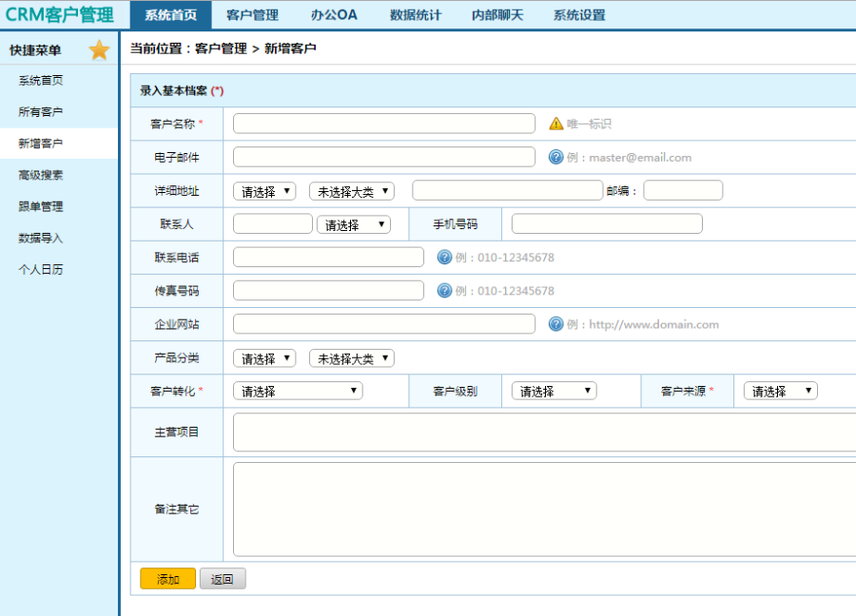The image size is (856, 616).
Task: Click the star icon beside 快捷菜单
Action: pyautogui.click(x=99, y=48)
